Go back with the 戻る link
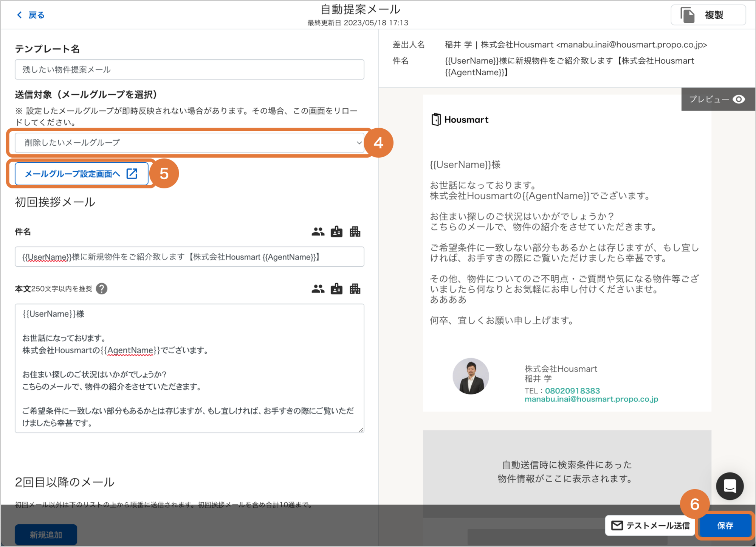Screen dimensions: 756x547 pos(30,15)
